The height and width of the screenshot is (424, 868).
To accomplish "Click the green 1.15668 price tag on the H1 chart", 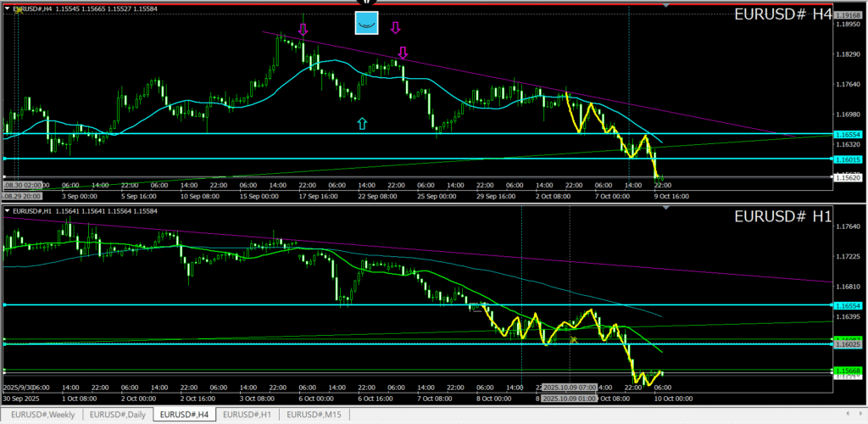I will point(848,371).
